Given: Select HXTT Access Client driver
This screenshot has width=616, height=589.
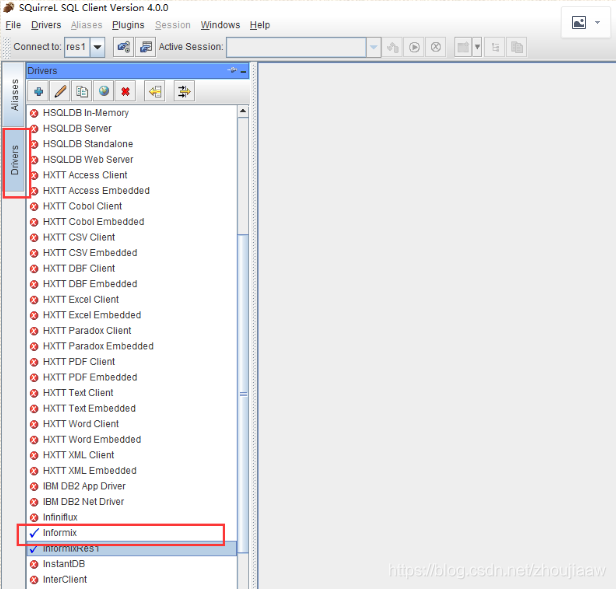Looking at the screenshot, I should pos(132,175).
